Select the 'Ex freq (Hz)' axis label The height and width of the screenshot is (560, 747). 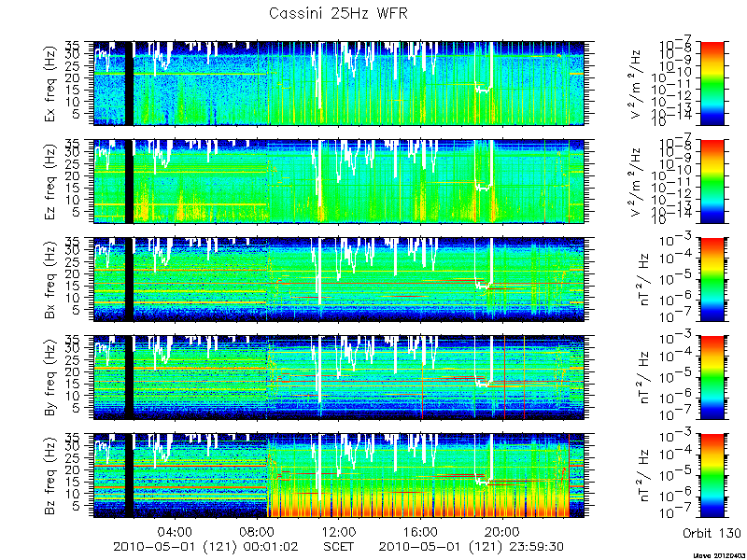click(x=50, y=83)
